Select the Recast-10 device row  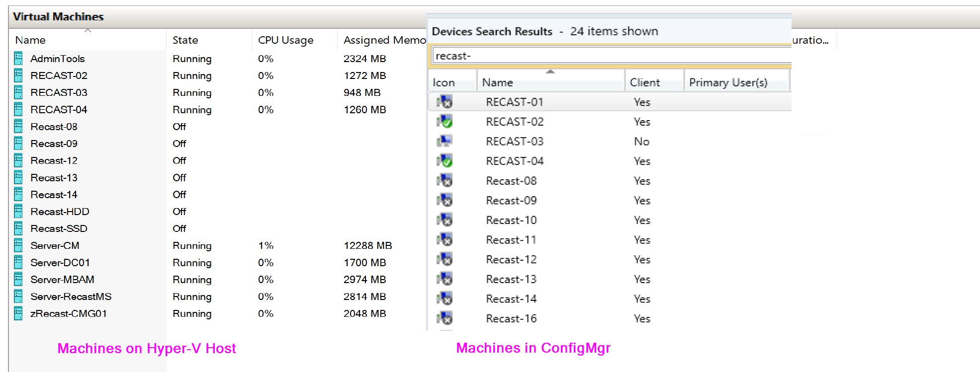511,220
